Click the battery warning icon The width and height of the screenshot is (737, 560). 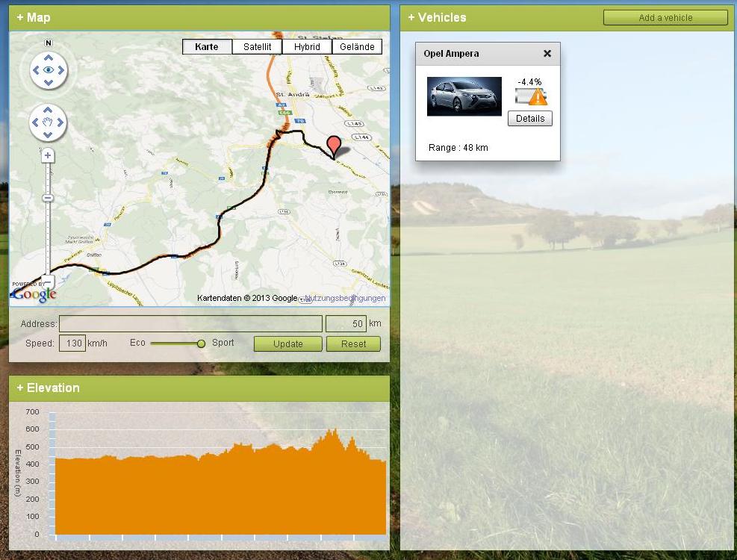point(537,96)
